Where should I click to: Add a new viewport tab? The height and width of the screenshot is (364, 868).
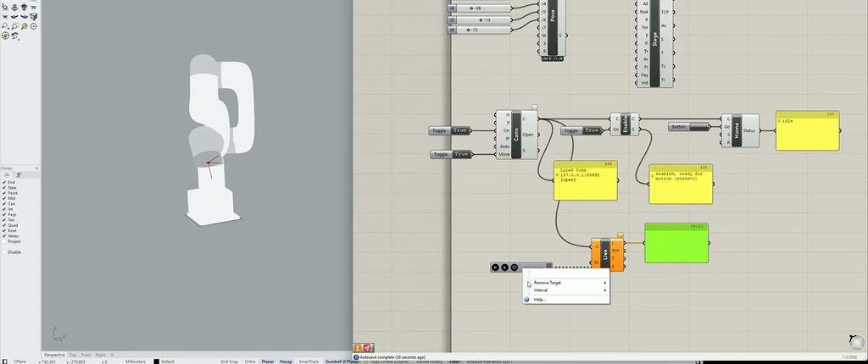point(112,355)
